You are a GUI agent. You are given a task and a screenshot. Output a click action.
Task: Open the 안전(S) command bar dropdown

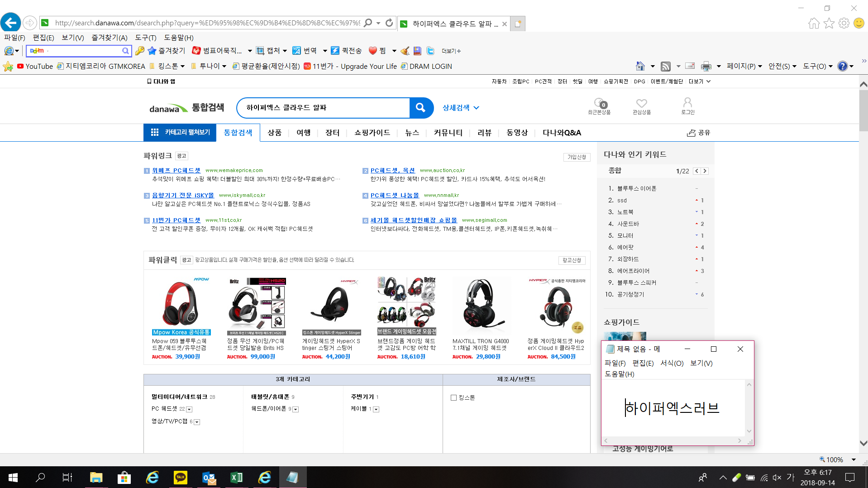click(x=782, y=66)
